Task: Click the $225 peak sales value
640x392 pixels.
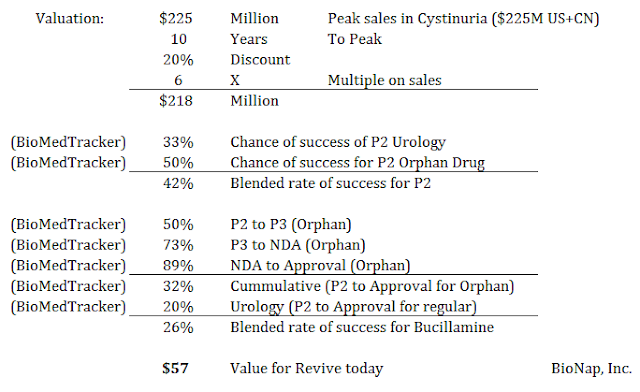Action: pos(176,18)
